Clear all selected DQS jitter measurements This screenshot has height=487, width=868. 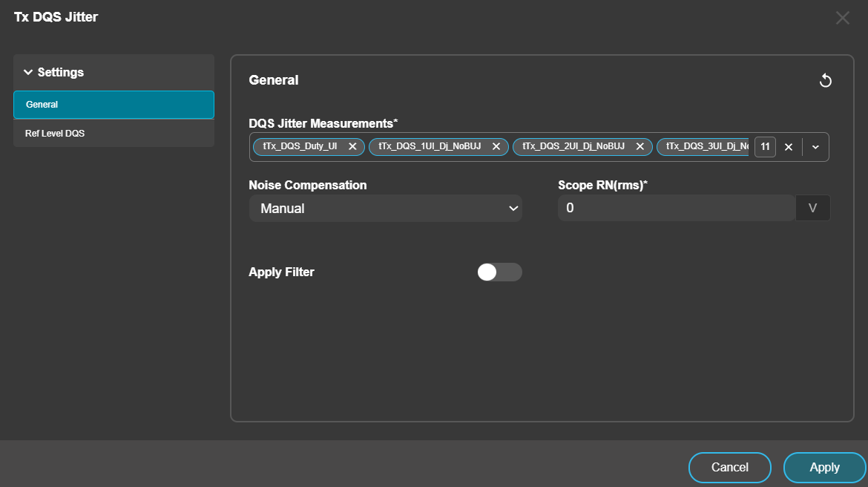(789, 147)
